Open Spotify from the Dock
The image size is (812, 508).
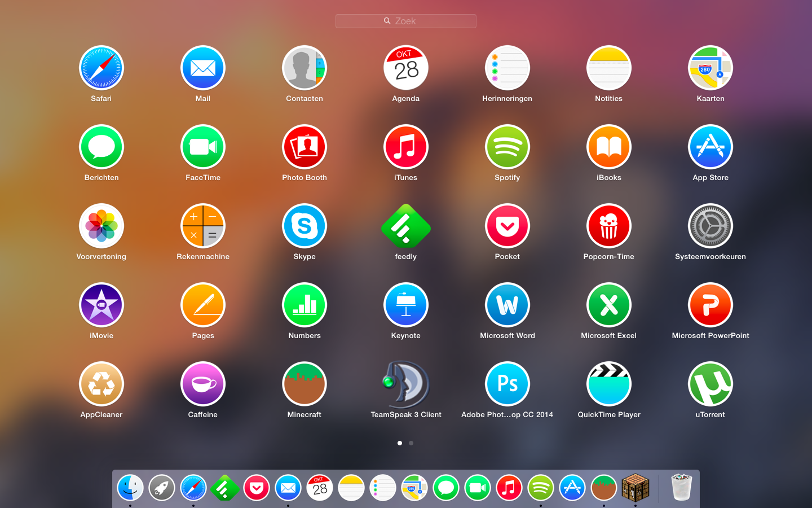(541, 488)
